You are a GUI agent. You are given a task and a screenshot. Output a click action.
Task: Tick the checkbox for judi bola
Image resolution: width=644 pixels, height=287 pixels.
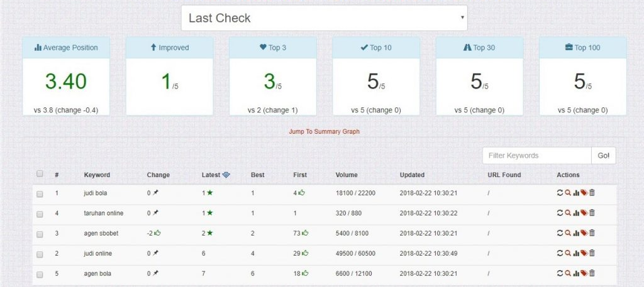point(40,193)
